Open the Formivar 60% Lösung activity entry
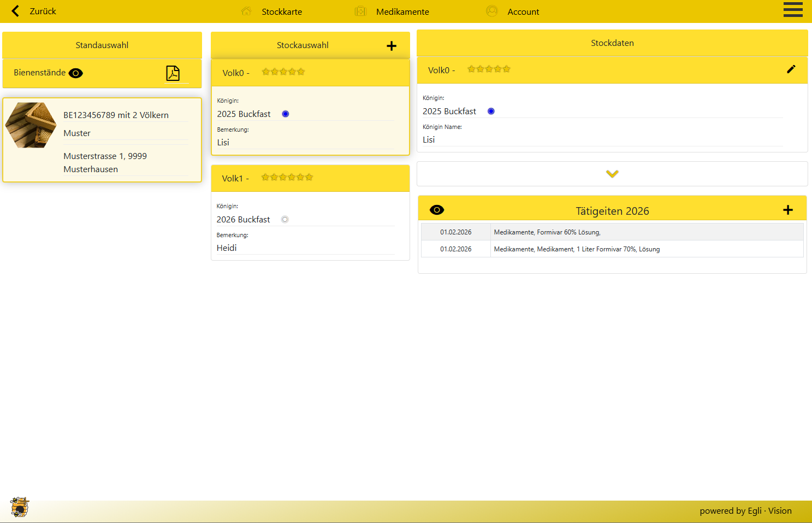Image resolution: width=812 pixels, height=523 pixels. [547, 232]
